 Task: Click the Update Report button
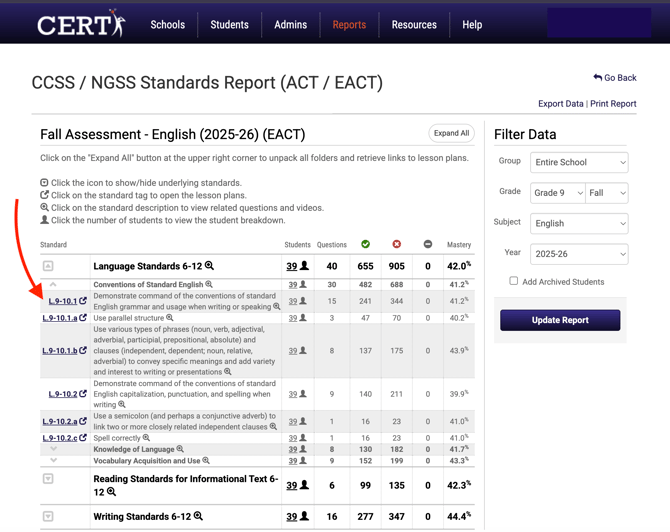(560, 320)
